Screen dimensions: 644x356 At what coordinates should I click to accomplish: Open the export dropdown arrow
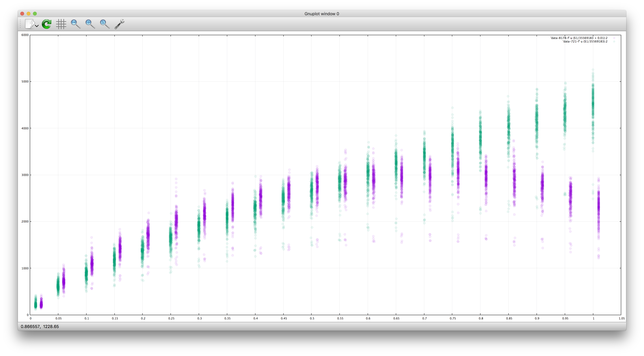[x=37, y=26]
